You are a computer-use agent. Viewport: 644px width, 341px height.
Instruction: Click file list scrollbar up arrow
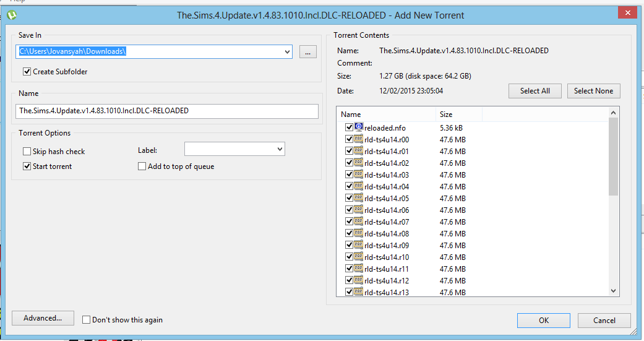point(613,113)
